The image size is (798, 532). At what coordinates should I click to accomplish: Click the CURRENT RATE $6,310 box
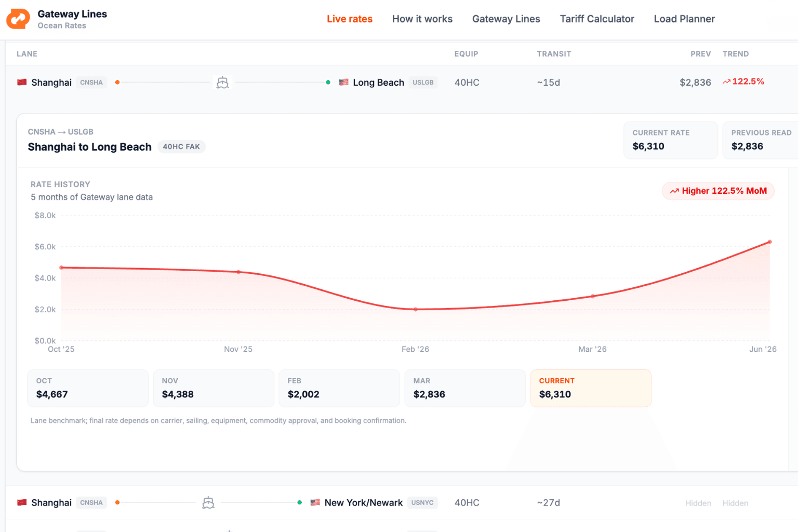[671, 140]
